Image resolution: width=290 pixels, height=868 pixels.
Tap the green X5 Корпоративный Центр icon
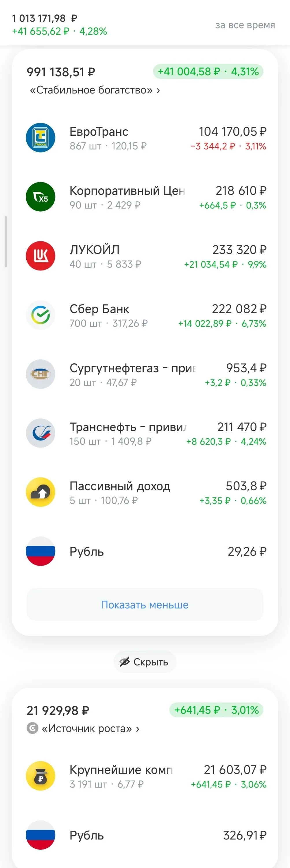[x=40, y=197]
